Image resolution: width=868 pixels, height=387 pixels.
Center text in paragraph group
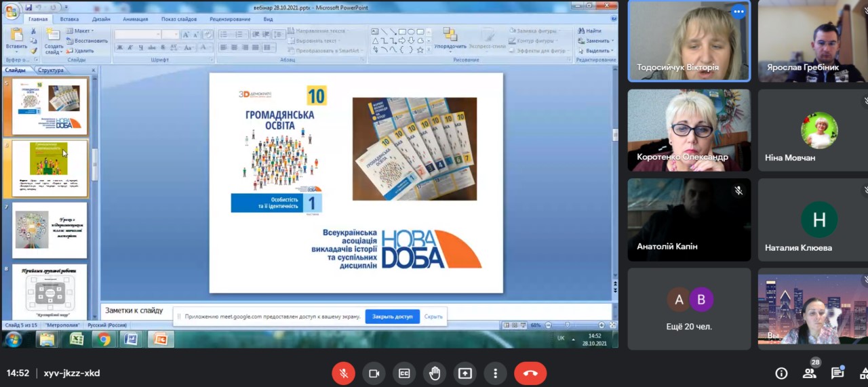click(x=234, y=47)
